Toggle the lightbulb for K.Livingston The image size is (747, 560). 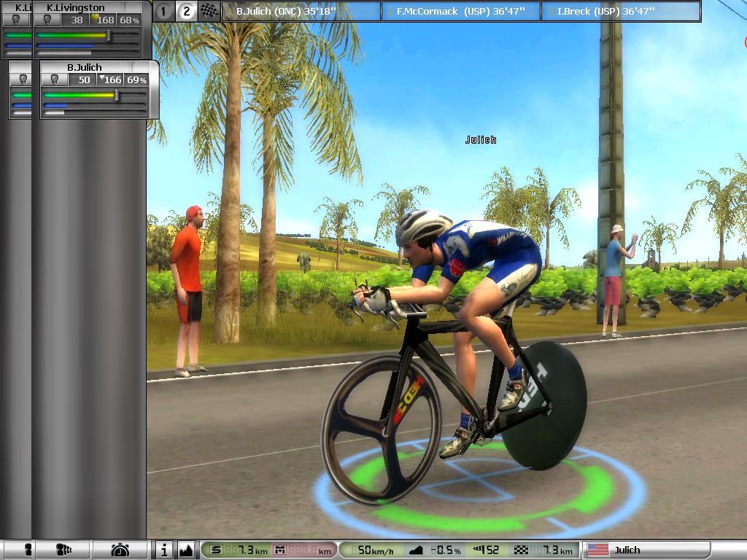47,20
